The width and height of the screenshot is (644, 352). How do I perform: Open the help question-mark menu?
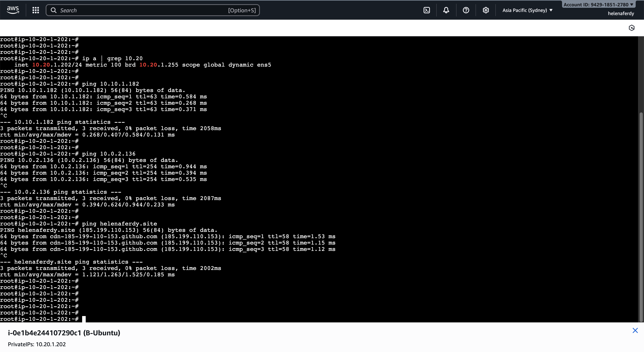click(x=466, y=10)
